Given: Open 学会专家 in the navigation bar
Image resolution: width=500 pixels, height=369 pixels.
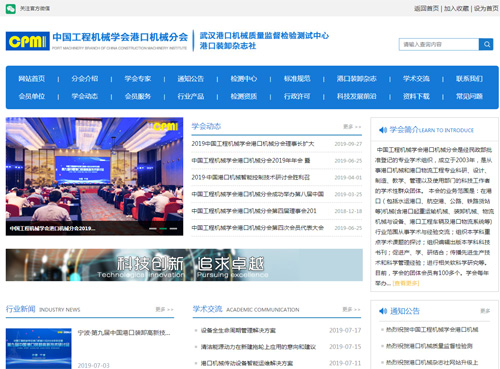Looking at the screenshot, I should pyautogui.click(x=138, y=79).
